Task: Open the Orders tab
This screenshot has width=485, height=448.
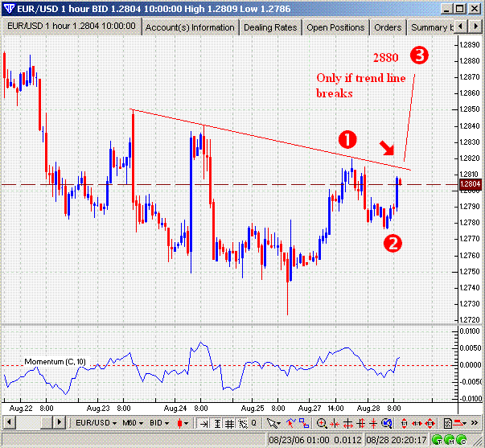Action: point(388,27)
